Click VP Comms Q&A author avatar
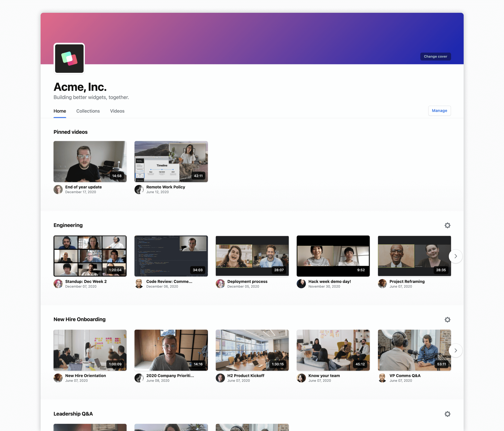 pos(382,378)
